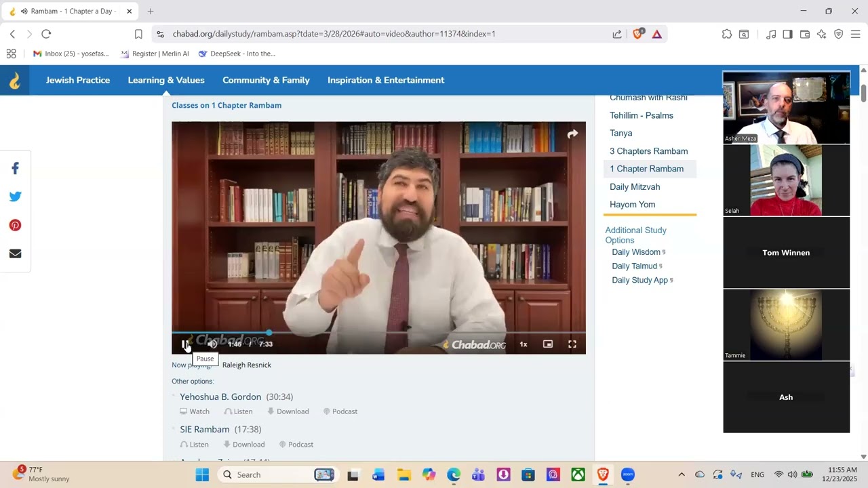The height and width of the screenshot is (488, 868).
Task: Open Leo AI sparkle icon
Action: click(822, 34)
